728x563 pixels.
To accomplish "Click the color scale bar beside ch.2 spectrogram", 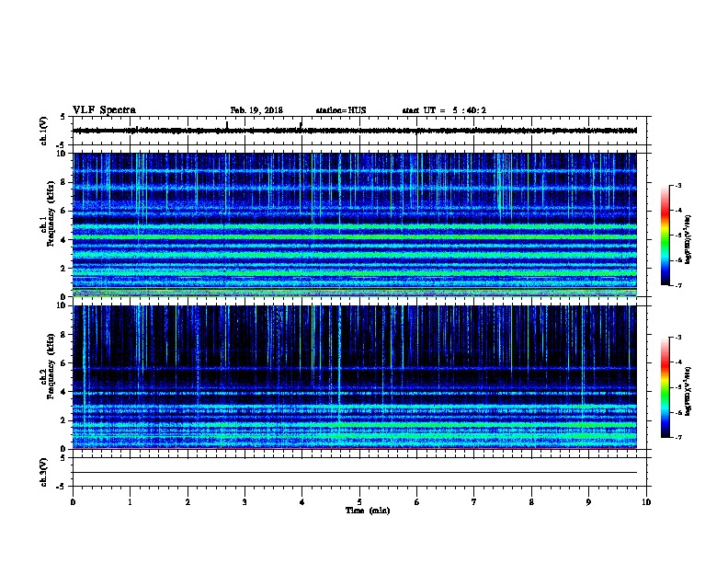I will (665, 387).
